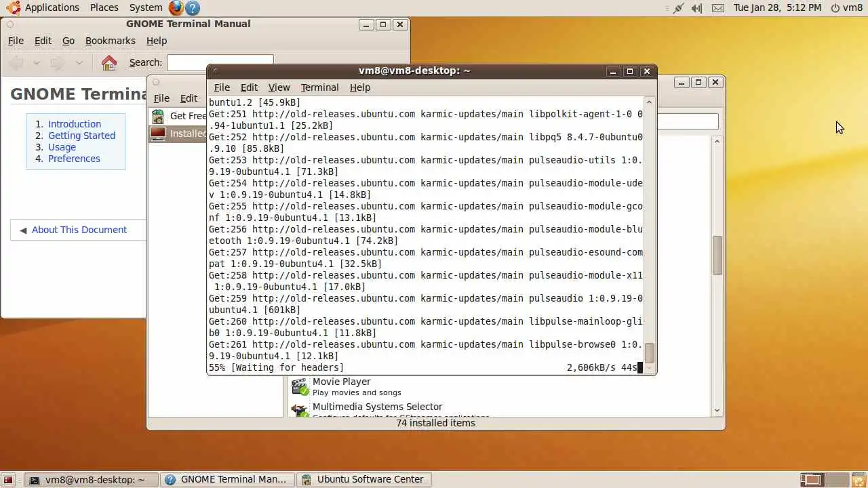This screenshot has height=488, width=868.
Task: Click the terminal scrollbar handle
Action: 649,352
